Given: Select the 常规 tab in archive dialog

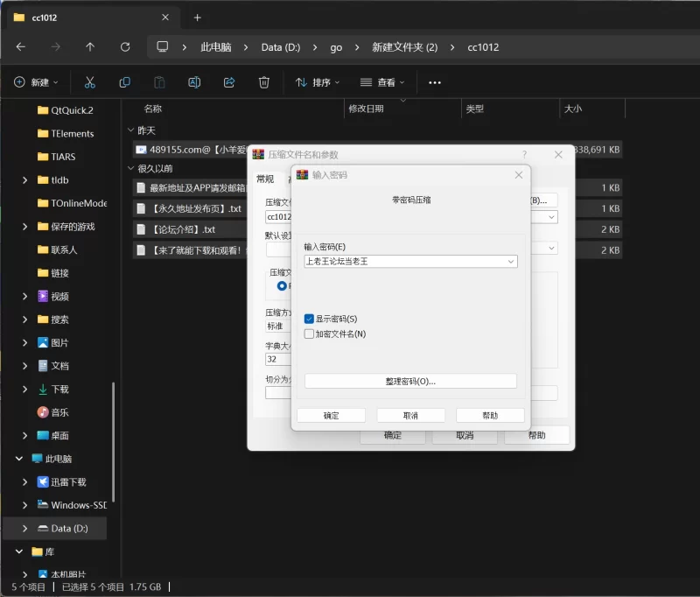Looking at the screenshot, I should (x=265, y=179).
